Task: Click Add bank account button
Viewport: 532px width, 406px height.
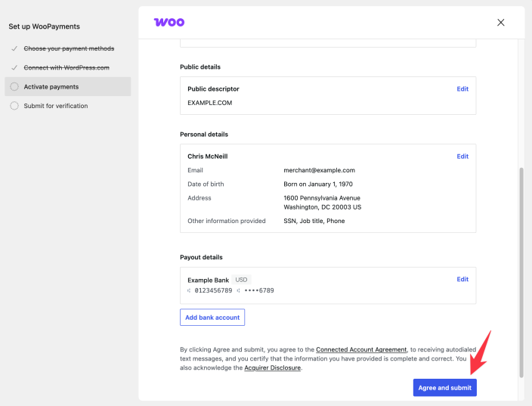Action: pos(212,318)
